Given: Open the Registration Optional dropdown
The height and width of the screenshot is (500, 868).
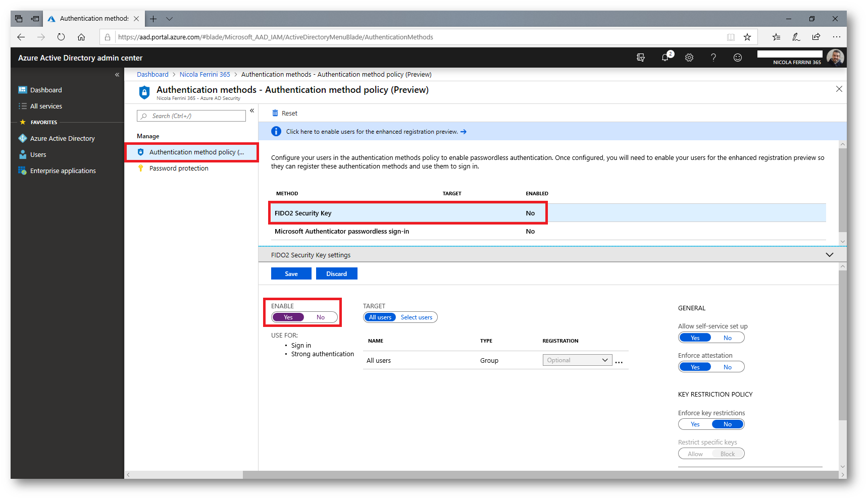Looking at the screenshot, I should point(577,360).
